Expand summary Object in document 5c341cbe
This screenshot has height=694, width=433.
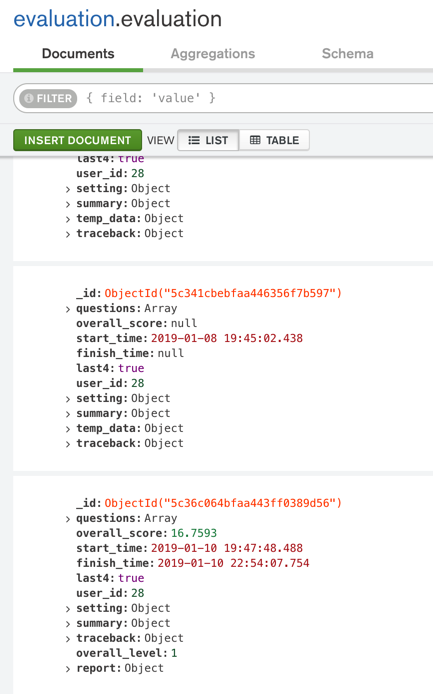point(68,414)
